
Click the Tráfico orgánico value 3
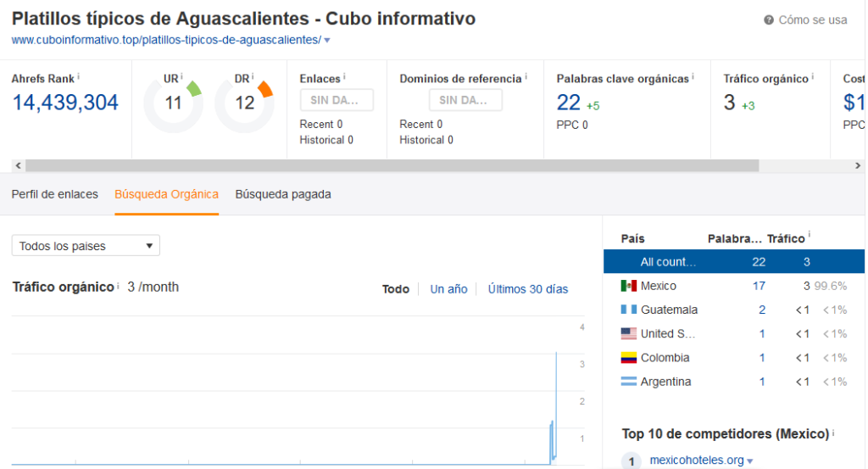pos(729,103)
